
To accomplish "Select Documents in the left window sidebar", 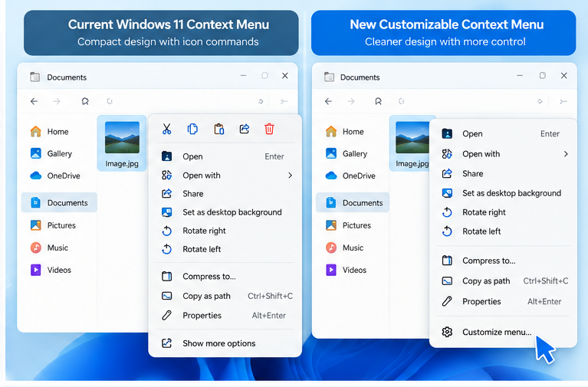I will pos(59,203).
